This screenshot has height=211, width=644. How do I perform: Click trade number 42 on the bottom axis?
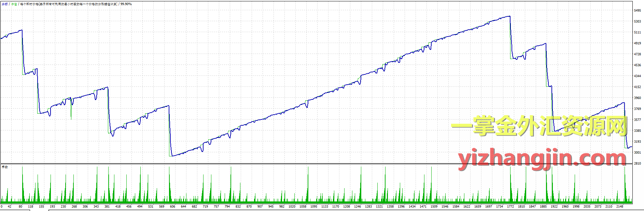coord(9,207)
